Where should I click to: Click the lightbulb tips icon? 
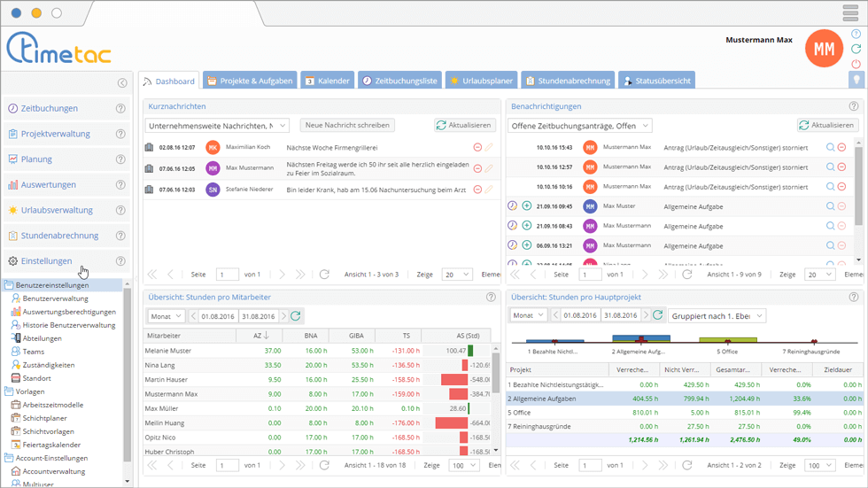pos(856,80)
